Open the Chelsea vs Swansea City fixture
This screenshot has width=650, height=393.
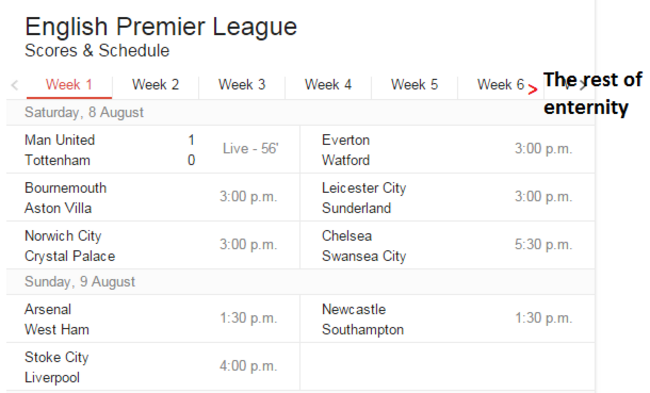tap(447, 245)
